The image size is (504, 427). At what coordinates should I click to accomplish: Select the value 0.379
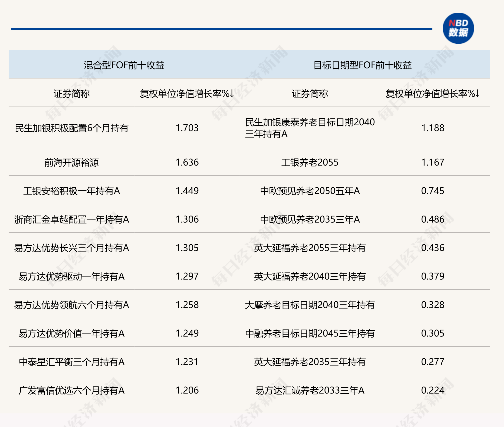click(432, 277)
